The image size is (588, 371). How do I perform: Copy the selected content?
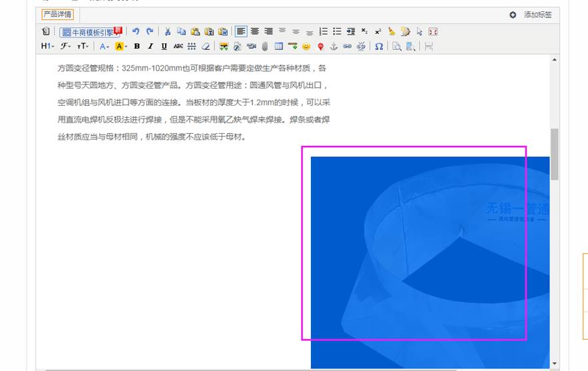coord(182,31)
